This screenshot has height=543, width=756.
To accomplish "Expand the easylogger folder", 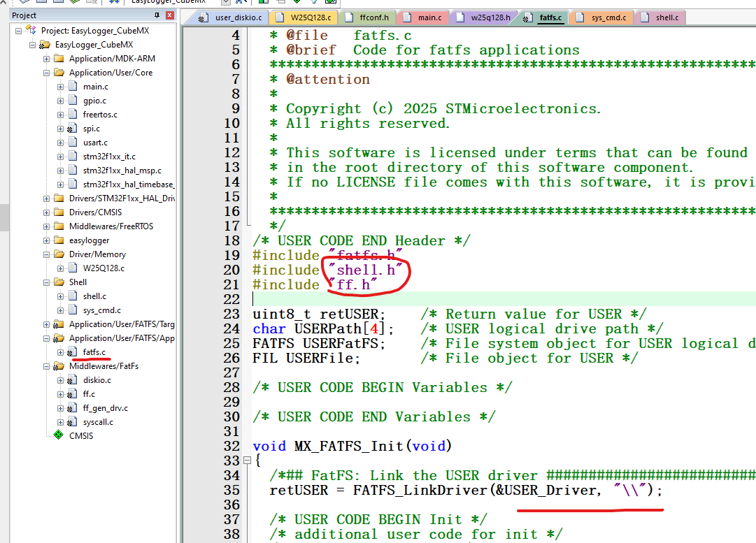I will [x=46, y=240].
